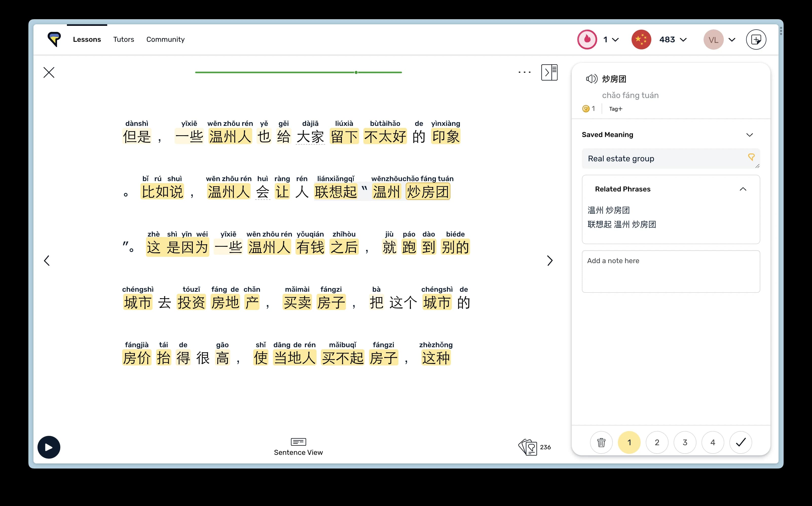Delete the saved word with trash icon

pyautogui.click(x=601, y=442)
